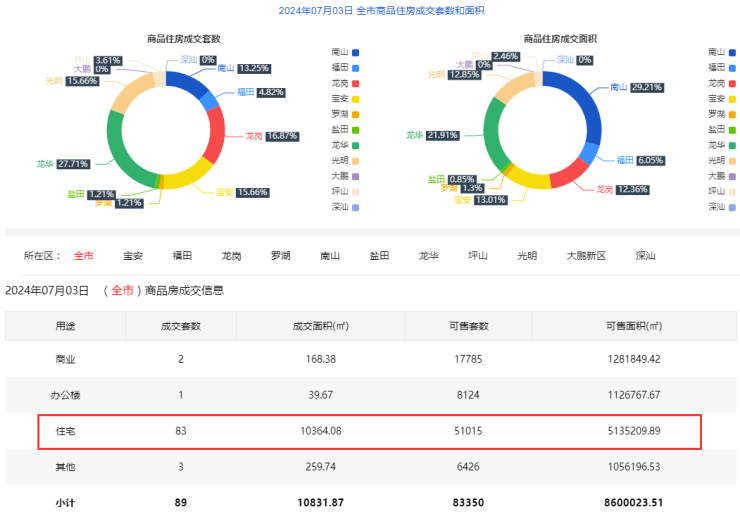Click the 龙岗 red legend swatch in right chart
Screen dimensions: 740x526
click(x=731, y=82)
